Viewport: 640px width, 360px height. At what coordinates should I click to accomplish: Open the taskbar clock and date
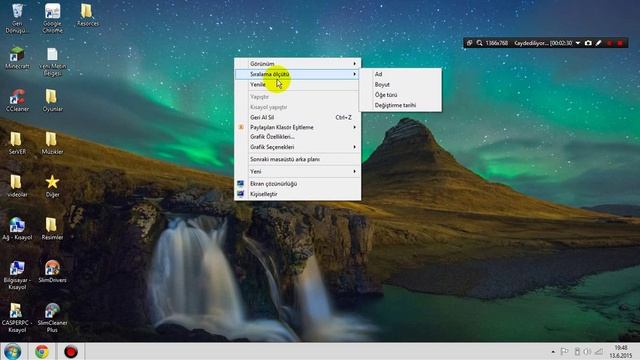[x=621, y=351]
